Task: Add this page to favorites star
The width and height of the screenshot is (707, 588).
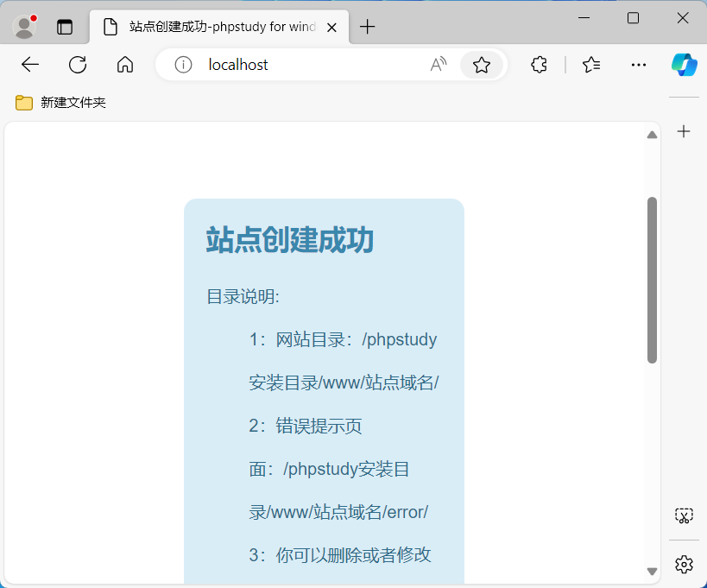Action: [x=482, y=65]
